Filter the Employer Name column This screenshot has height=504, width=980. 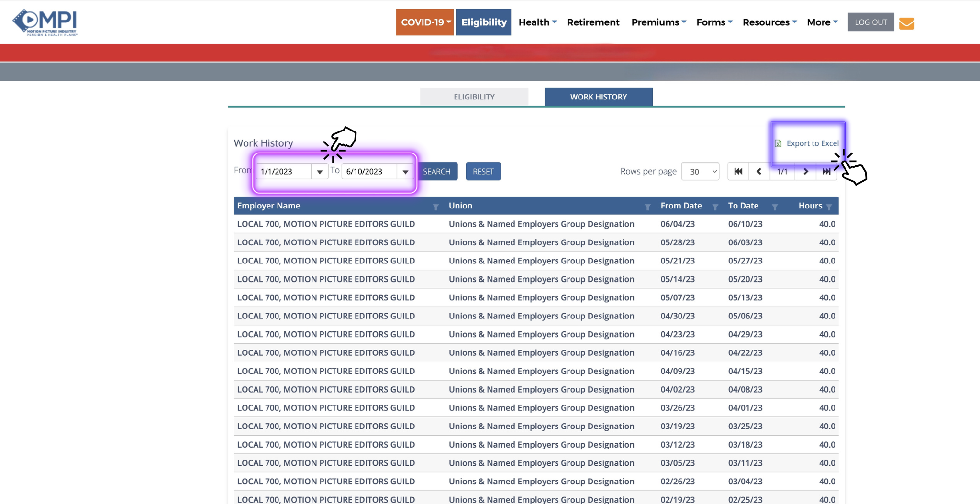point(435,207)
